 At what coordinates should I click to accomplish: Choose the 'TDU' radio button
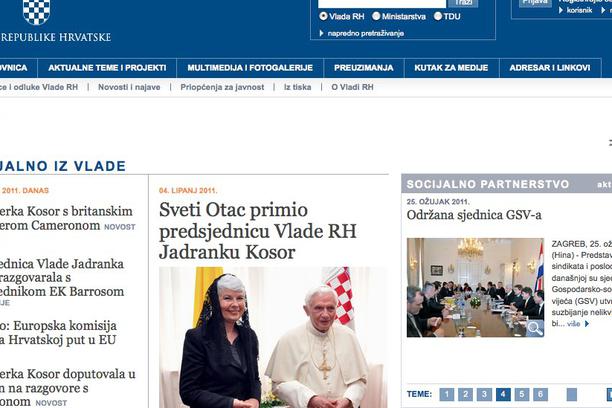[x=438, y=16]
